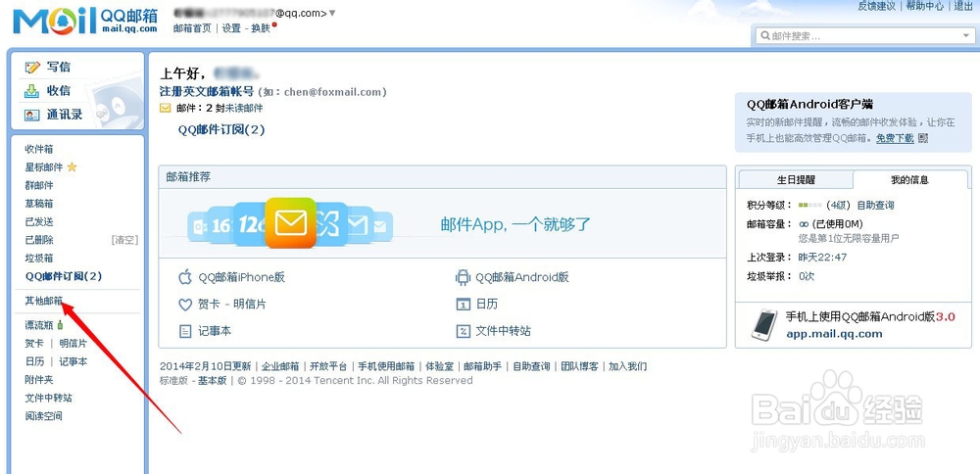Open 已发送 folder

pyautogui.click(x=39, y=221)
